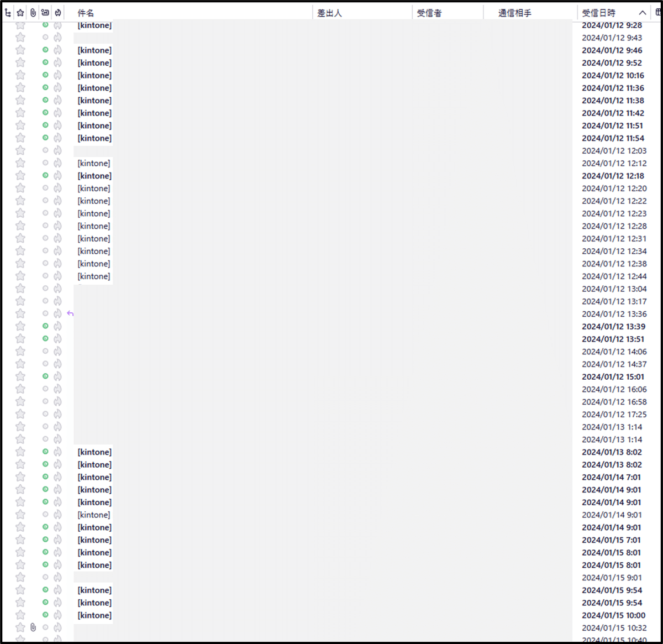Sort by the star column header icon
Viewport: 663px width, 644px height.
20,13
